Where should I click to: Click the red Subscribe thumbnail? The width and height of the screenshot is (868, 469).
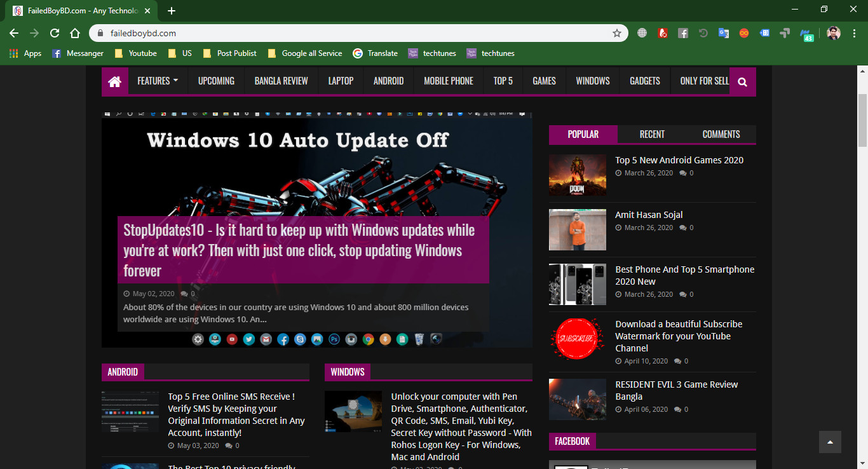578,339
